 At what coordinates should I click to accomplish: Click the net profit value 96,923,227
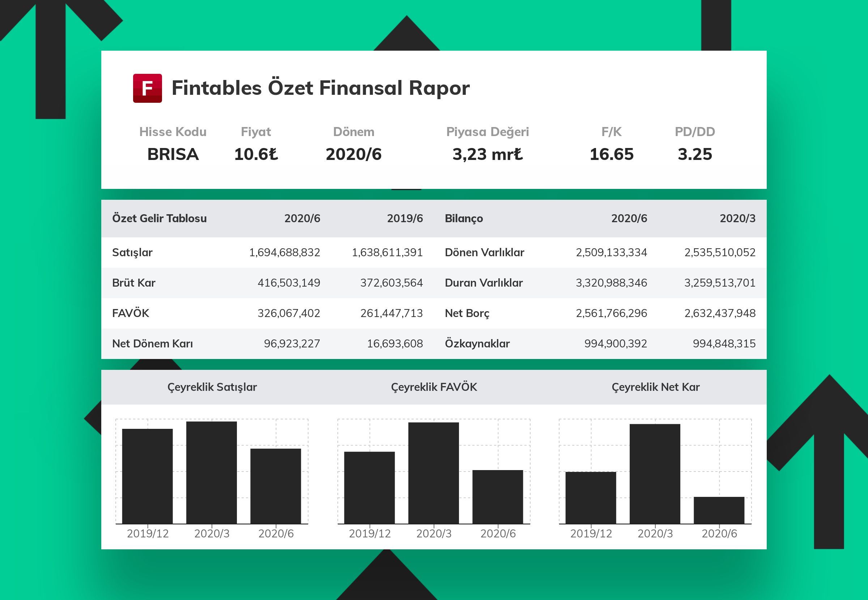click(x=292, y=344)
